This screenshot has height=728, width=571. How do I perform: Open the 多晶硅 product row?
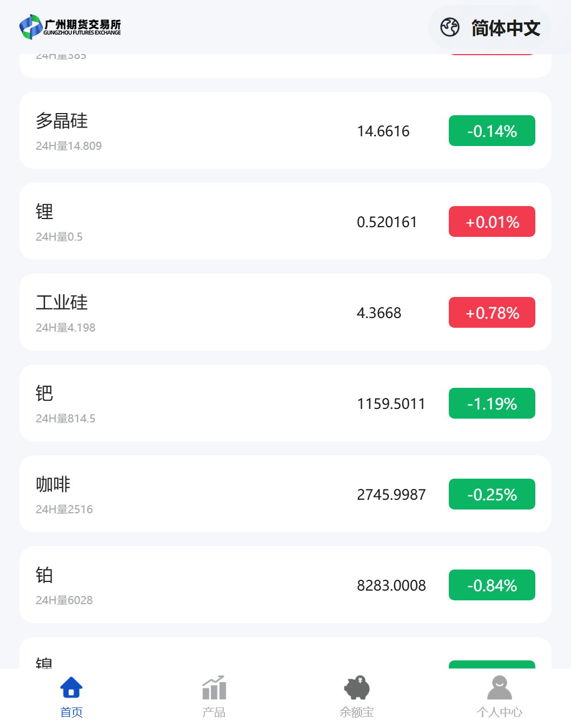(x=285, y=130)
